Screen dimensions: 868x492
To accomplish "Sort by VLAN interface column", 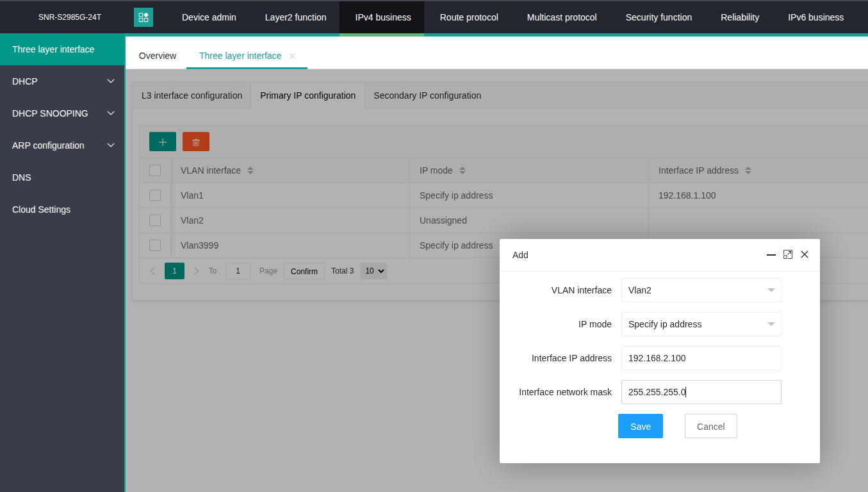I will [x=250, y=170].
